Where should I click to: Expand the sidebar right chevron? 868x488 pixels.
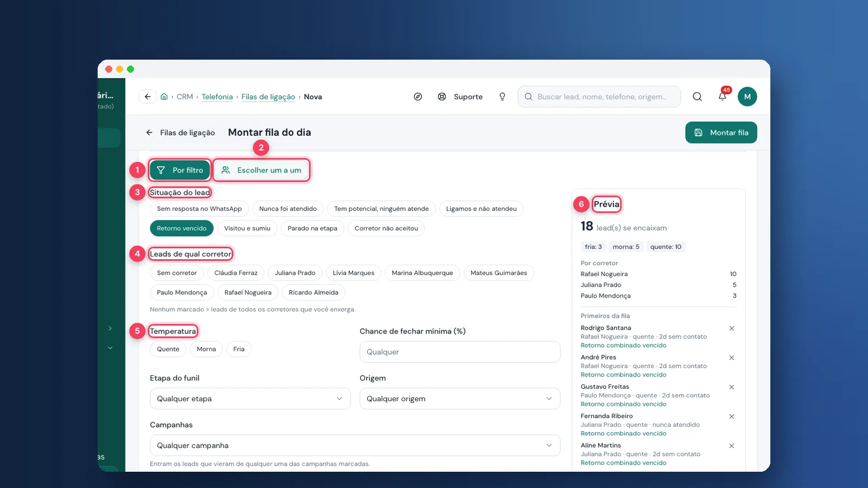(110, 329)
